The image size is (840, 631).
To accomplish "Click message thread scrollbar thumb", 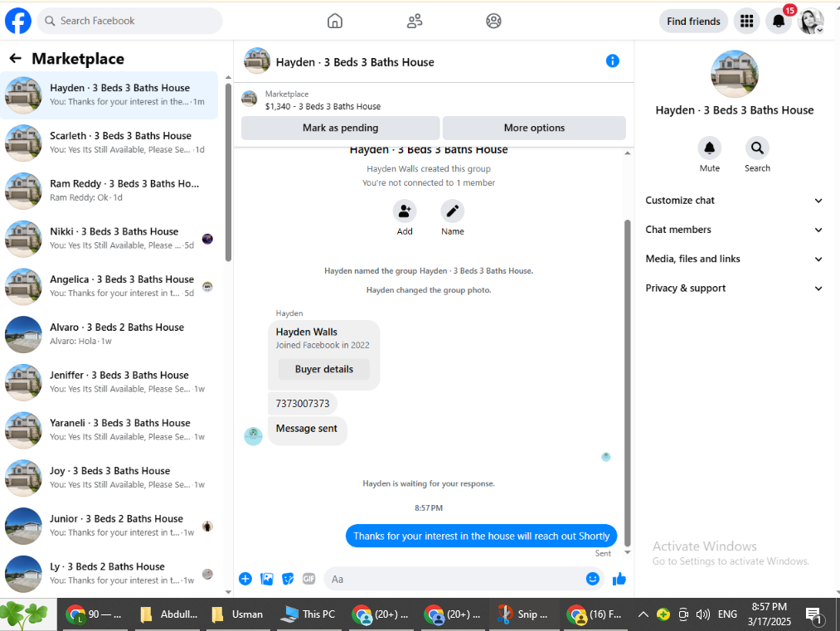I will 628,383.
